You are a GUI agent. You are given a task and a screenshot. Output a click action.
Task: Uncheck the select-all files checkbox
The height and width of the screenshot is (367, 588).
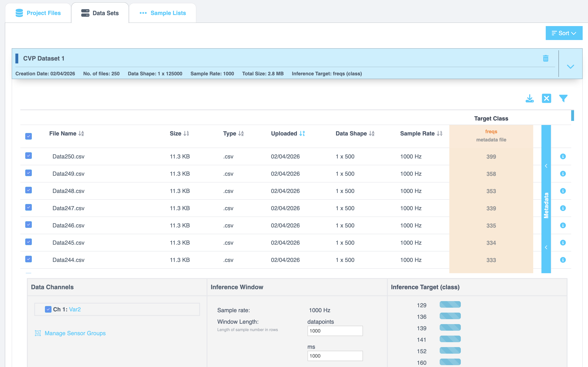29,136
